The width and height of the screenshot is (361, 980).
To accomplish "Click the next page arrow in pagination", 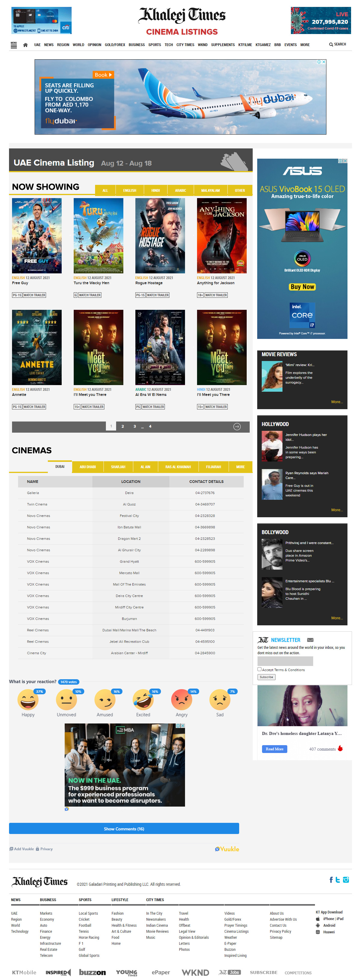I will point(237,426).
